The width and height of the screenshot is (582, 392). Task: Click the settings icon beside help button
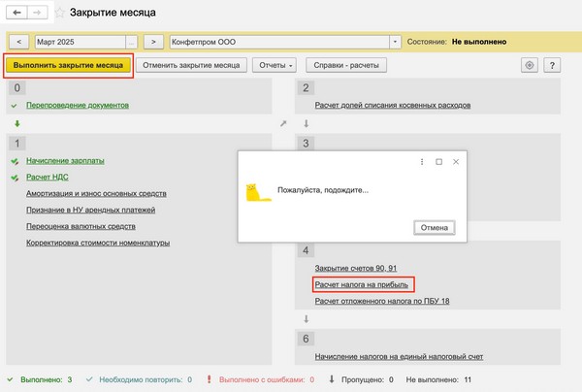click(x=530, y=65)
